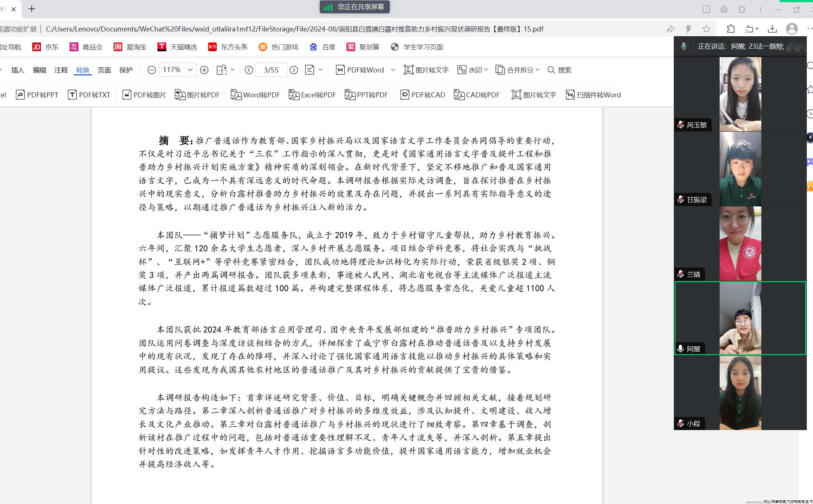Switch to the 编辑 tab
The image size is (813, 504).
click(39, 70)
